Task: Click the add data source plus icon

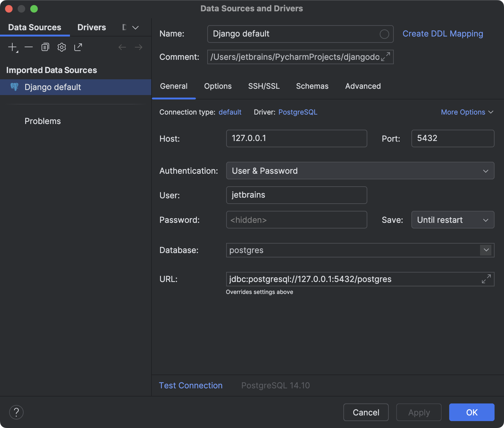Action: pyautogui.click(x=12, y=47)
